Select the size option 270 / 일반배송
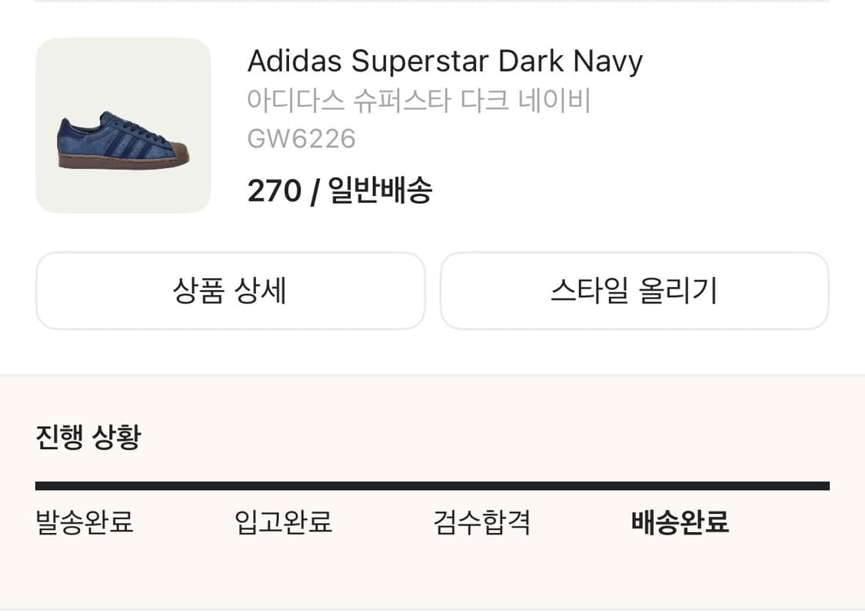The width and height of the screenshot is (865, 616). pyautogui.click(x=340, y=190)
